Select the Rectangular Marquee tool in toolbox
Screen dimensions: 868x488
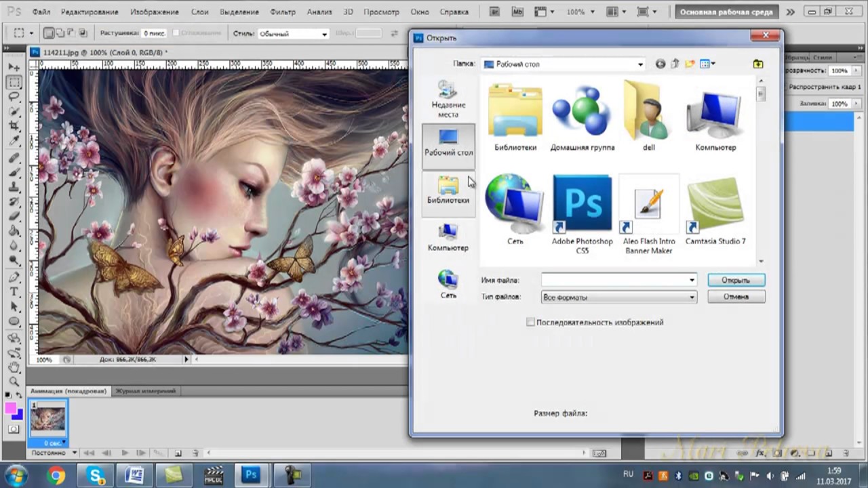[x=14, y=83]
